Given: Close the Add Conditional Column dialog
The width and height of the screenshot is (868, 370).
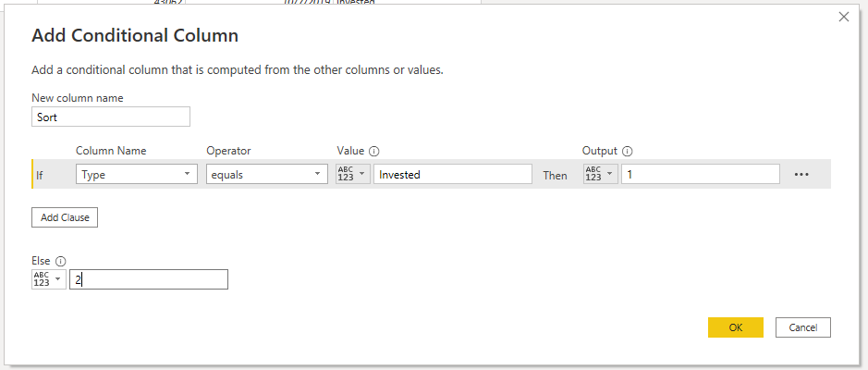Looking at the screenshot, I should tap(844, 18).
